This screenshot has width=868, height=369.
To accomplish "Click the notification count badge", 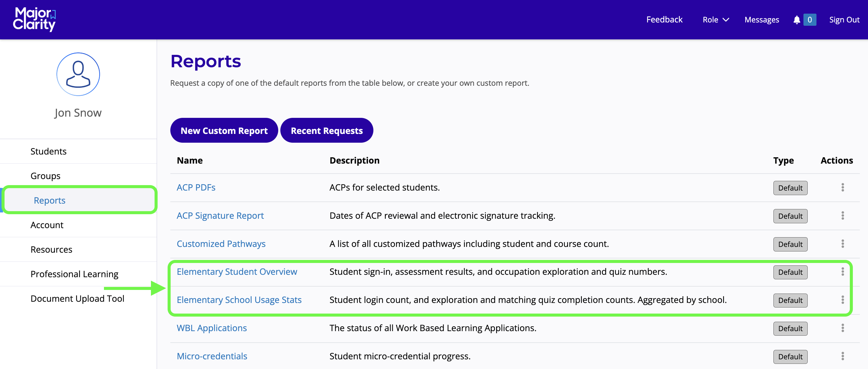I will tap(810, 20).
